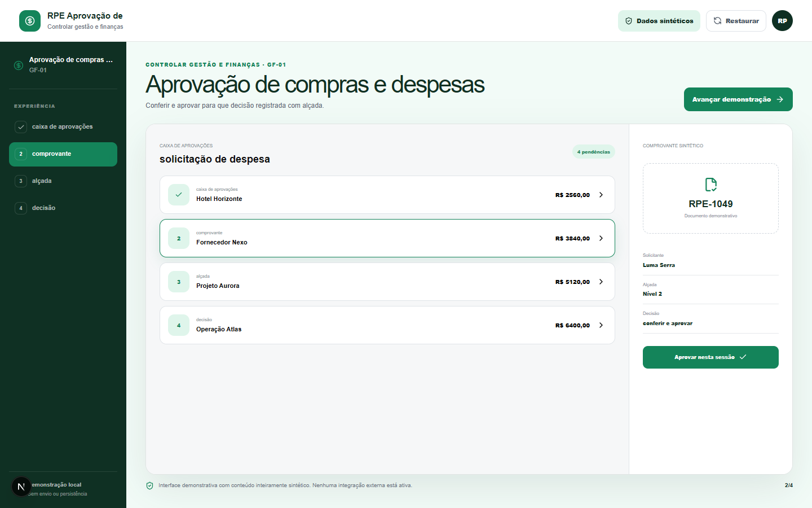The height and width of the screenshot is (508, 812).
Task: Click the solicitação de despesa heading
Action: coord(215,159)
